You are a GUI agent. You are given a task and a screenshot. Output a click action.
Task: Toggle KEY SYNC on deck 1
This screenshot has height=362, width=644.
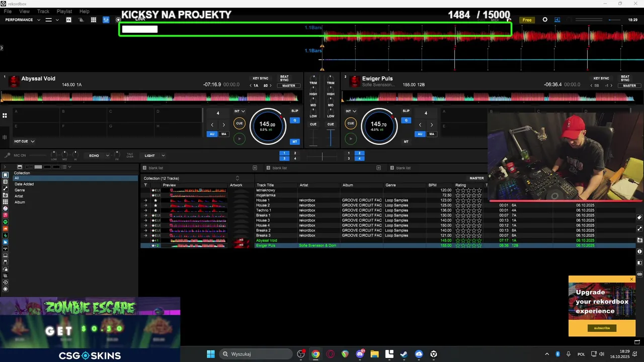click(x=260, y=78)
